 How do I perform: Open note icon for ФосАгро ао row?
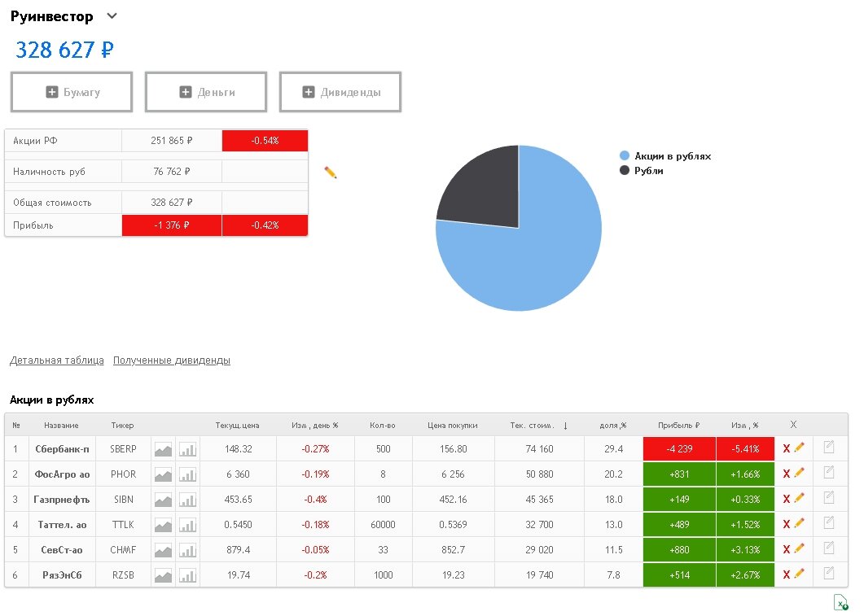[x=829, y=473]
